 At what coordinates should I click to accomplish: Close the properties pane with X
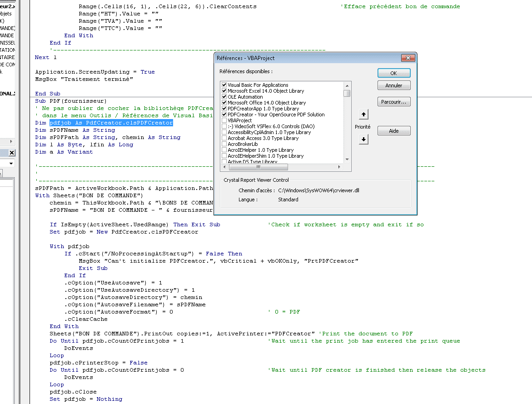12,153
